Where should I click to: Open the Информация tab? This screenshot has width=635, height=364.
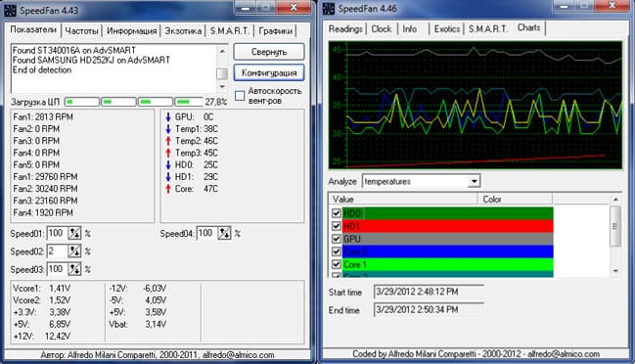tap(132, 31)
